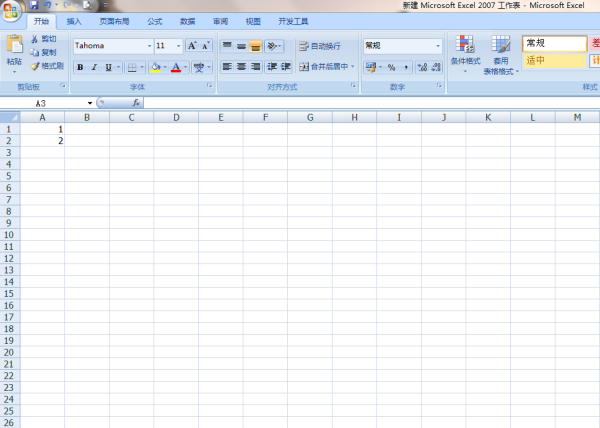Image resolution: width=600 pixels, height=428 pixels.
Task: Activate the format painter 格式刷
Action: click(x=47, y=66)
